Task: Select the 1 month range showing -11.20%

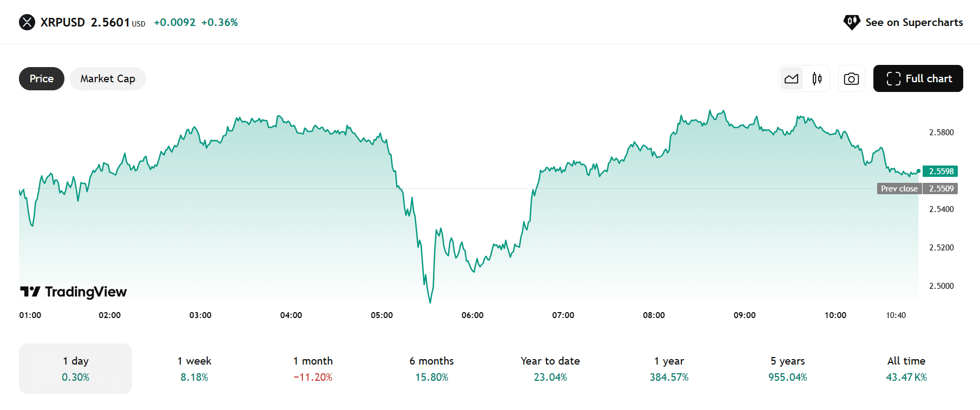Action: coord(313,368)
